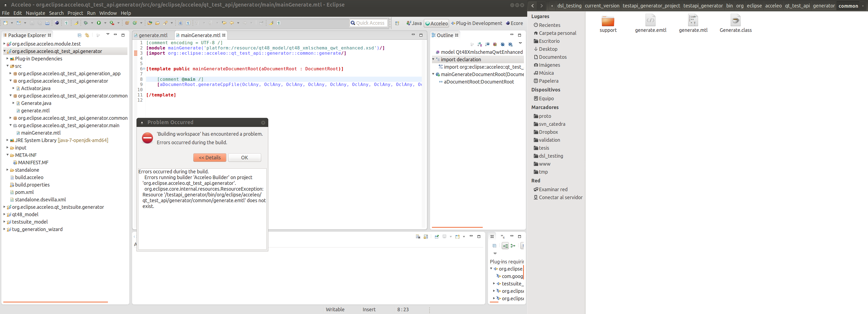The image size is (868, 314).
Task: Open the support folder in file manager
Action: 608,24
